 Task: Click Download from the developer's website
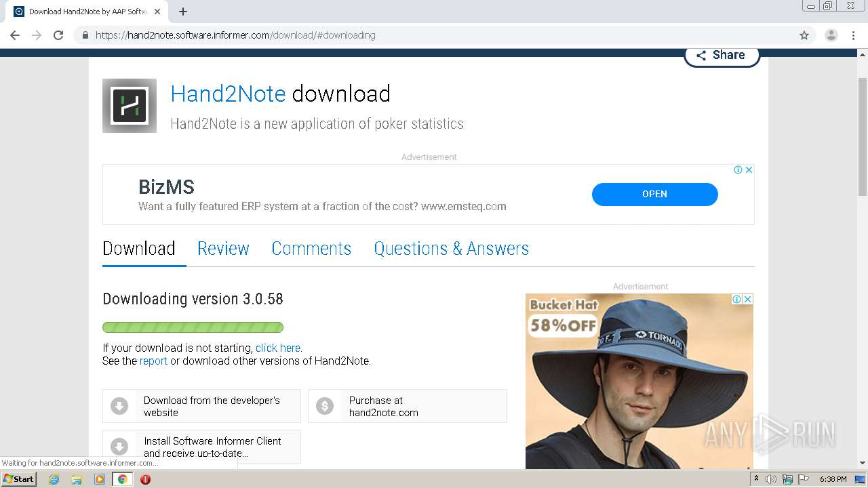[x=201, y=406]
